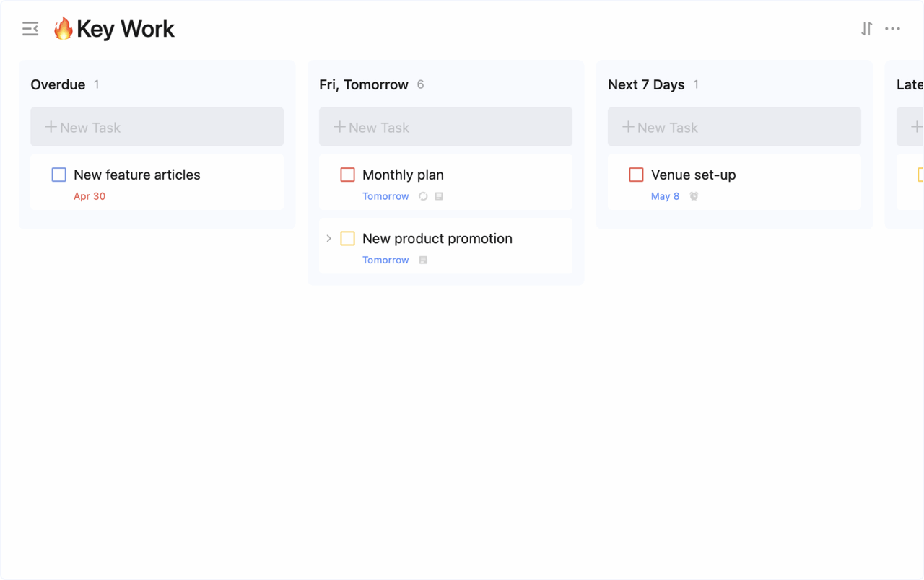Add a new task in the Overdue column

tap(157, 127)
